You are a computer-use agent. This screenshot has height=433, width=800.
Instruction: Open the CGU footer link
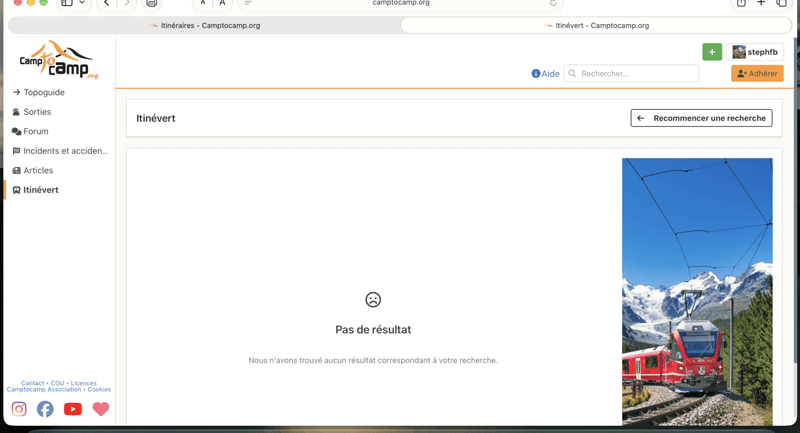pyautogui.click(x=58, y=383)
